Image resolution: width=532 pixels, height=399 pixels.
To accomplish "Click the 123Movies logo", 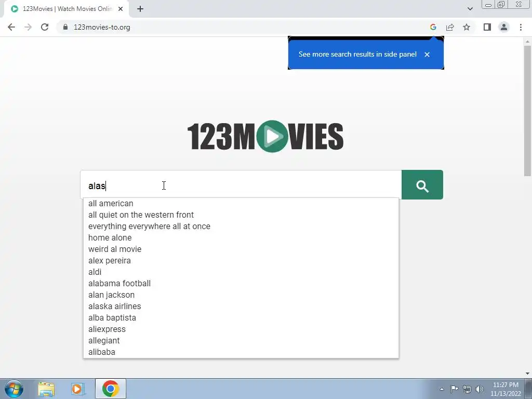I will coord(265,136).
